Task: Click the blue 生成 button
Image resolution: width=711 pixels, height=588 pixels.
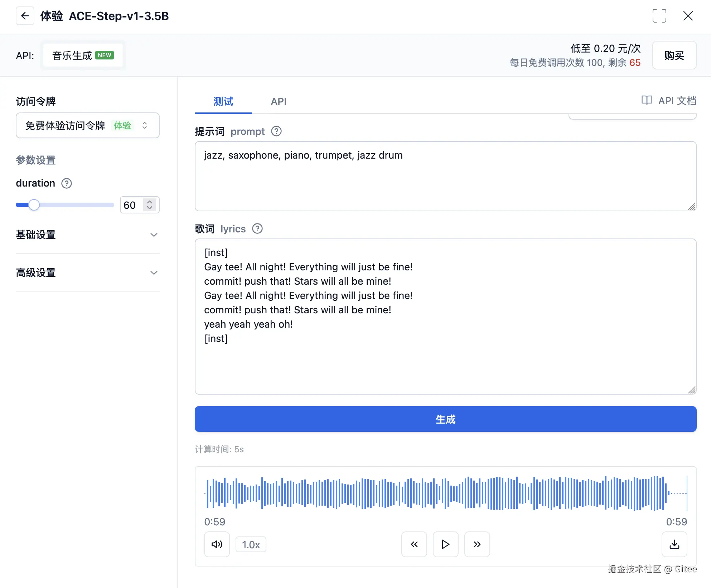Action: [445, 419]
